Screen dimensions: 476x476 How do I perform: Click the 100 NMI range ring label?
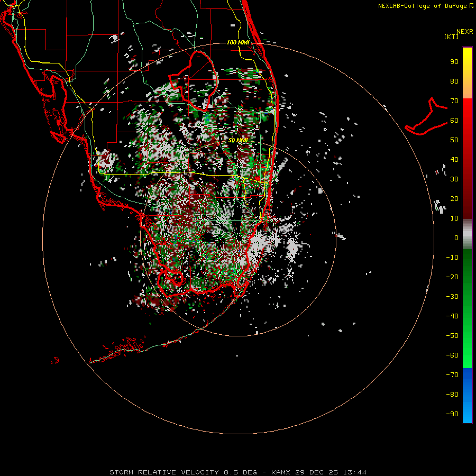(x=238, y=42)
